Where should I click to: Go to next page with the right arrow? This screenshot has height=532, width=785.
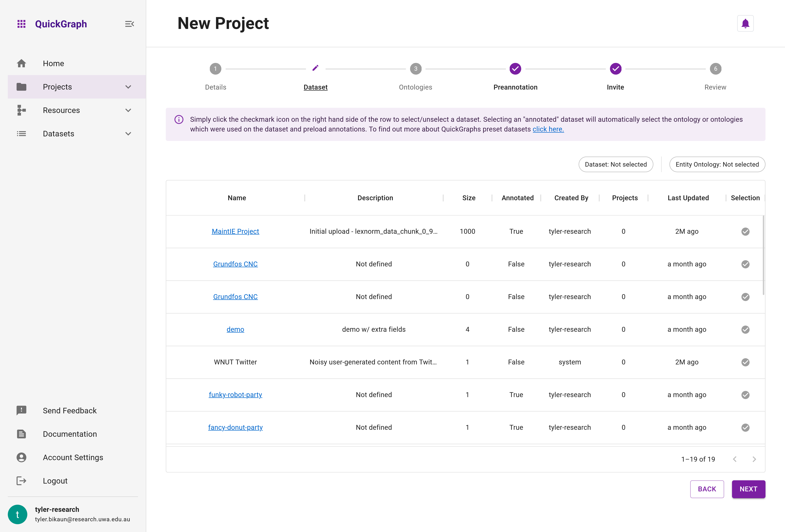tap(754, 459)
